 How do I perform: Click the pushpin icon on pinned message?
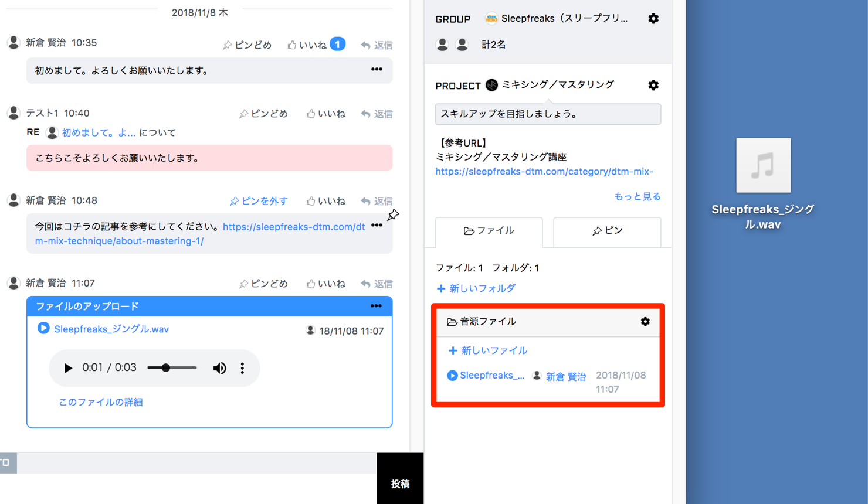[x=393, y=215]
